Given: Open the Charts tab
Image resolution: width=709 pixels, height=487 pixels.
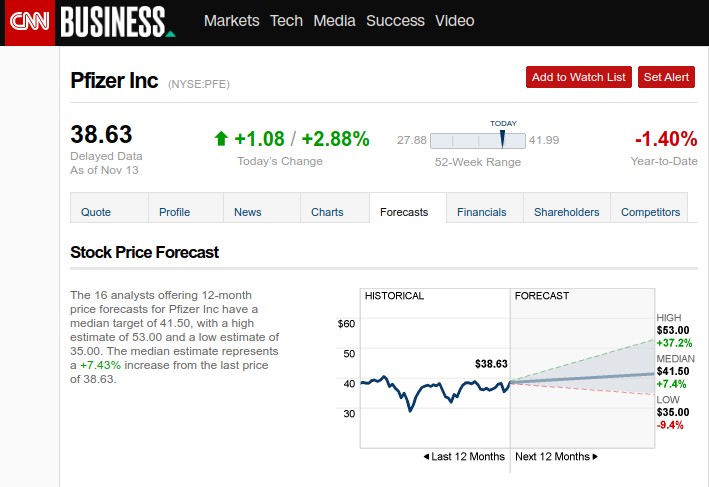Looking at the screenshot, I should coord(327,212).
